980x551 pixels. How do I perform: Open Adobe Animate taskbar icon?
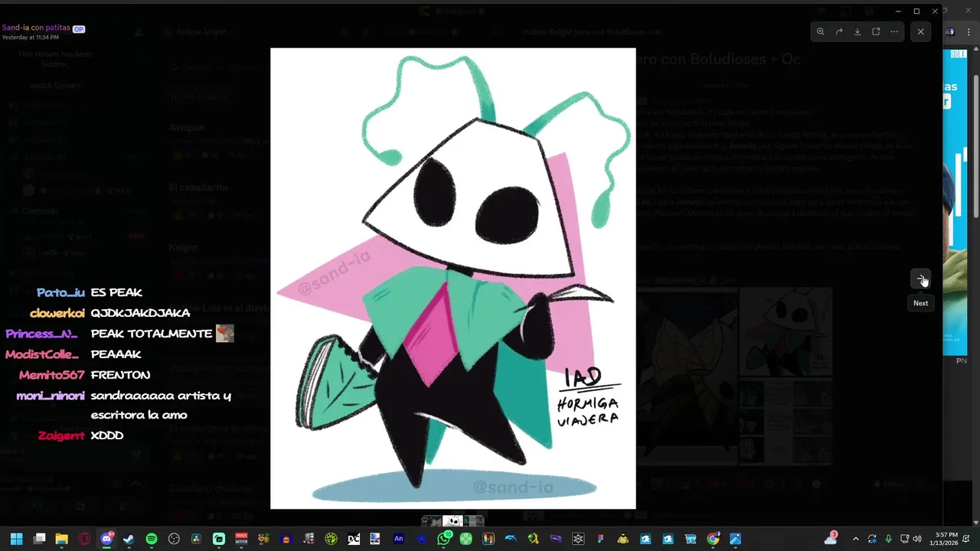point(398,539)
